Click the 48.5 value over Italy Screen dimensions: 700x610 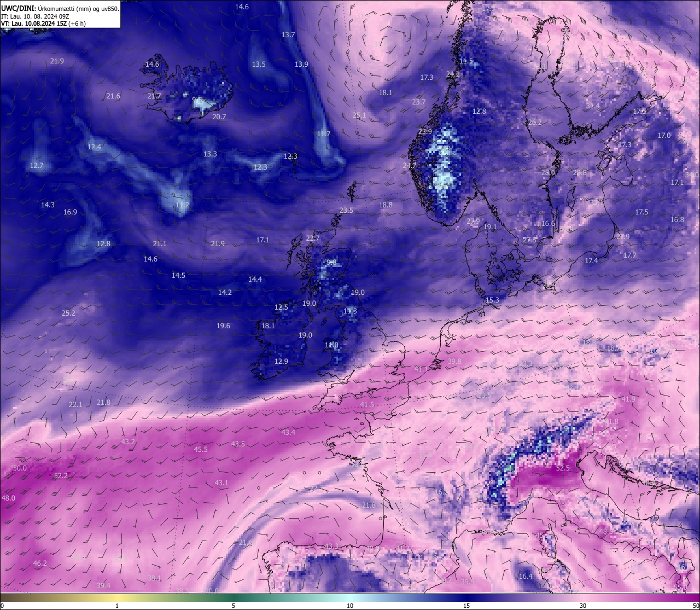[x=606, y=532]
